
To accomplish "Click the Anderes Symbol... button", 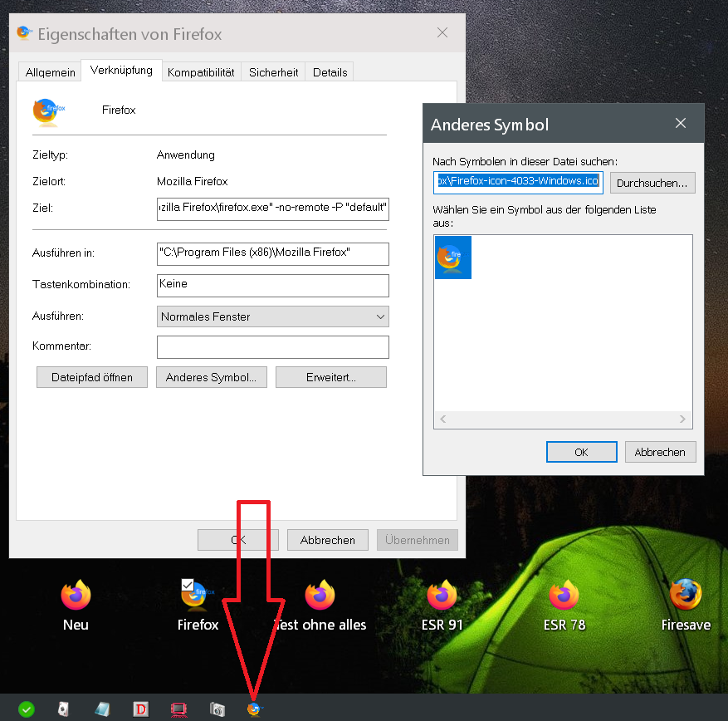I will tap(211, 377).
